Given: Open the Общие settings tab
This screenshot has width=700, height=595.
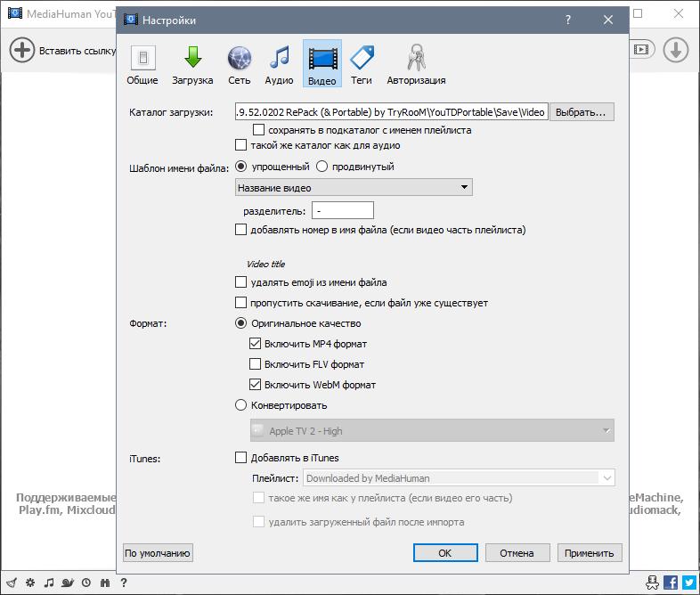Looking at the screenshot, I should coord(142,64).
